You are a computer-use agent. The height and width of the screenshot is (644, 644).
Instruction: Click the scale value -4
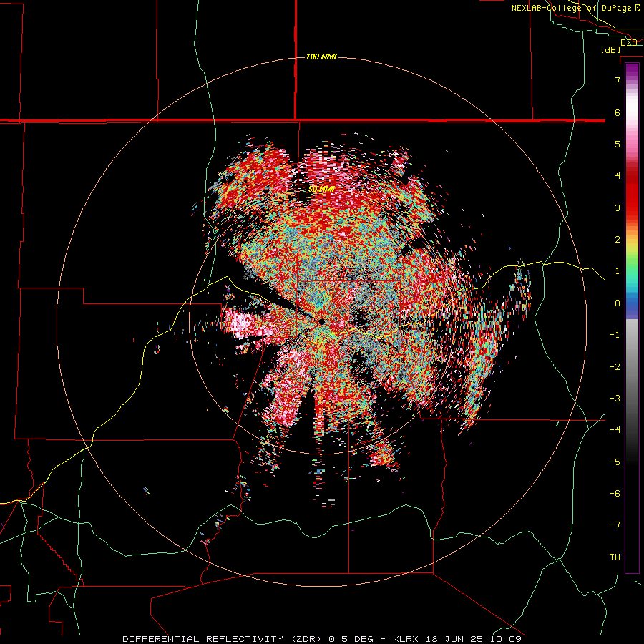point(615,429)
